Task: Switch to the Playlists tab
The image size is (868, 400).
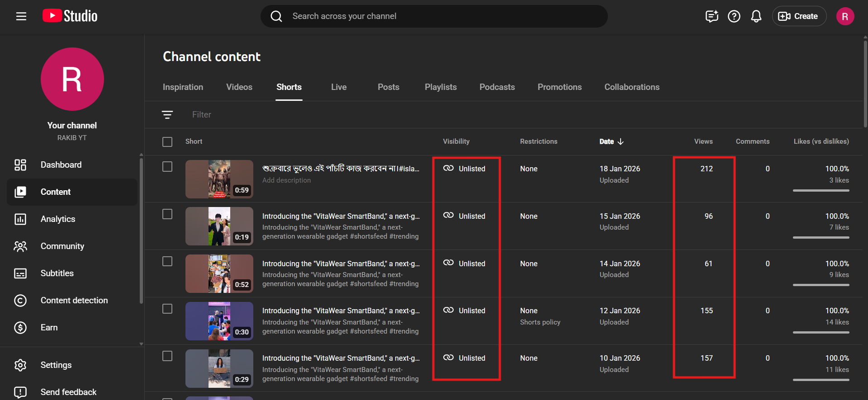Action: pos(440,87)
